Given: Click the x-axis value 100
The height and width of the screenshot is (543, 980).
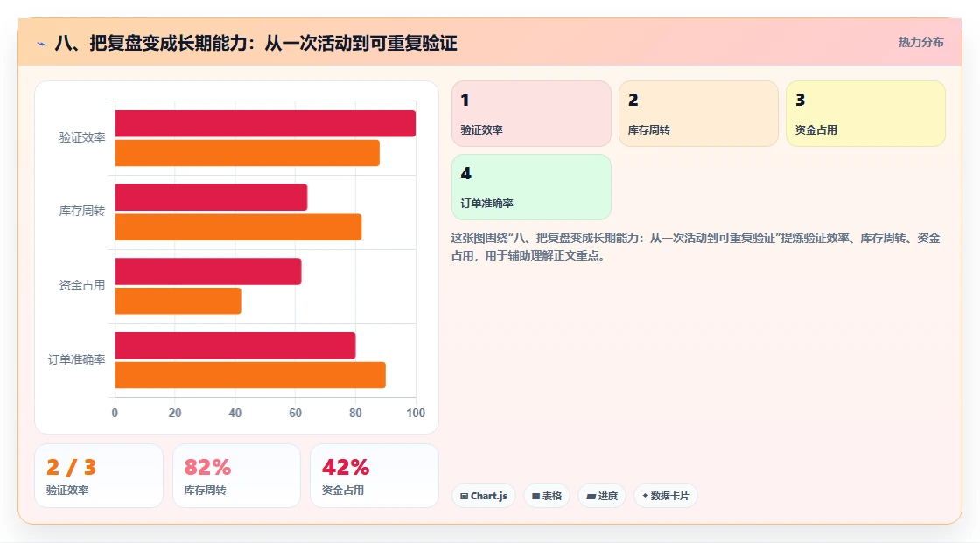Looking at the screenshot, I should (416, 413).
